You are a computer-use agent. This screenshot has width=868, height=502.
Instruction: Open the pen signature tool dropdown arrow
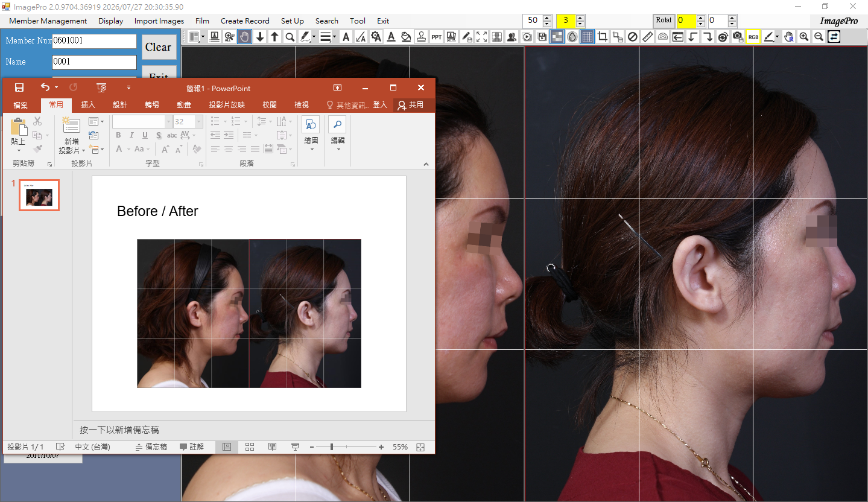tap(314, 37)
